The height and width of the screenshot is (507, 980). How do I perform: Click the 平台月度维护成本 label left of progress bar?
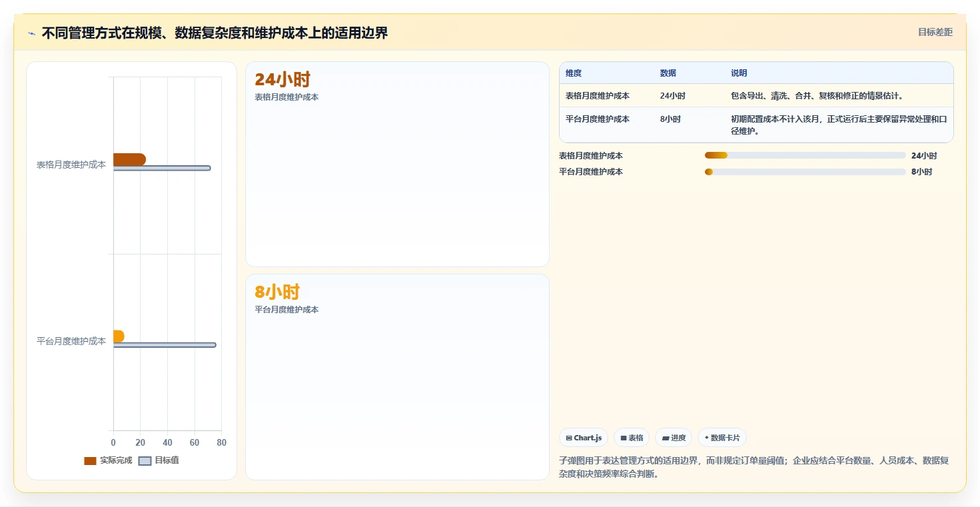coord(591,172)
